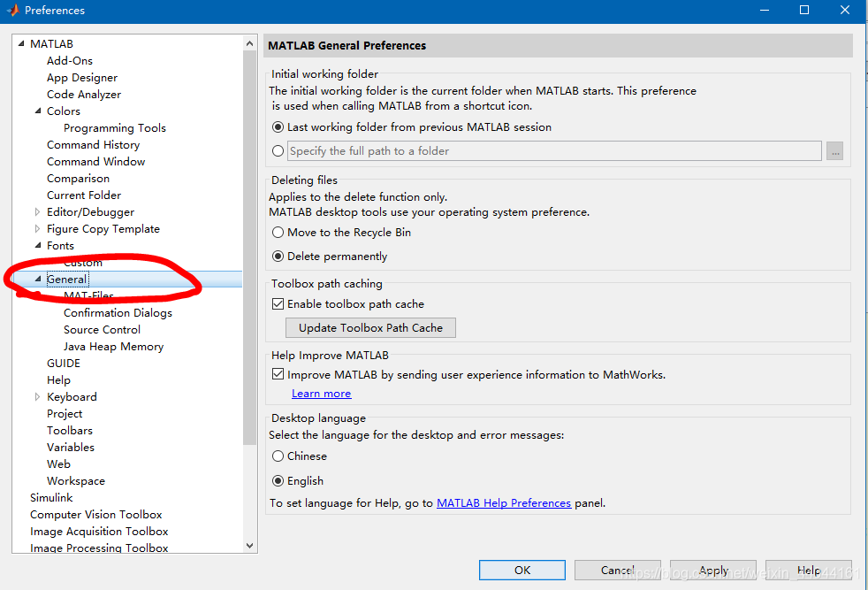Screen dimensions: 868x590
Task: Select Computer Vision Toolbox item
Action: click(x=95, y=515)
